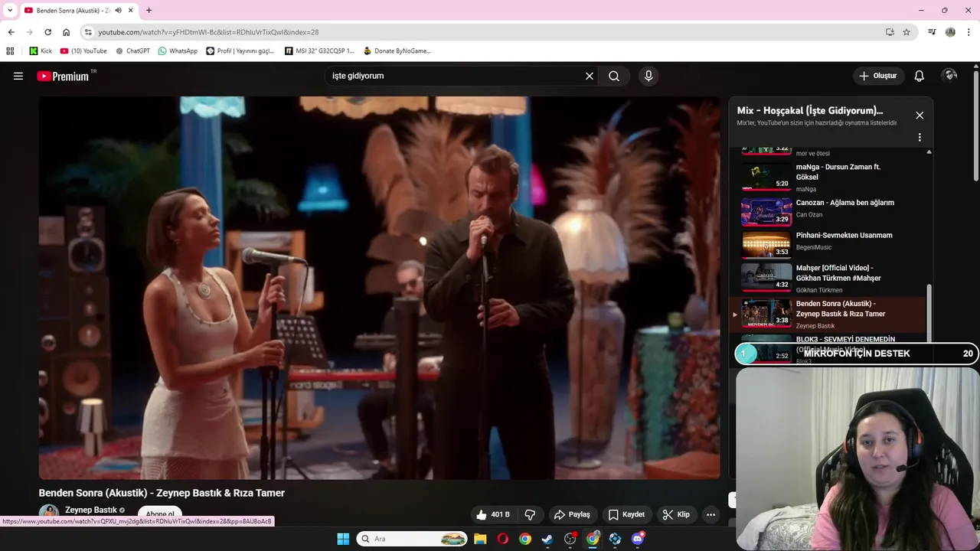Dislike the video with thumbs down
980x551 pixels.
click(530, 514)
